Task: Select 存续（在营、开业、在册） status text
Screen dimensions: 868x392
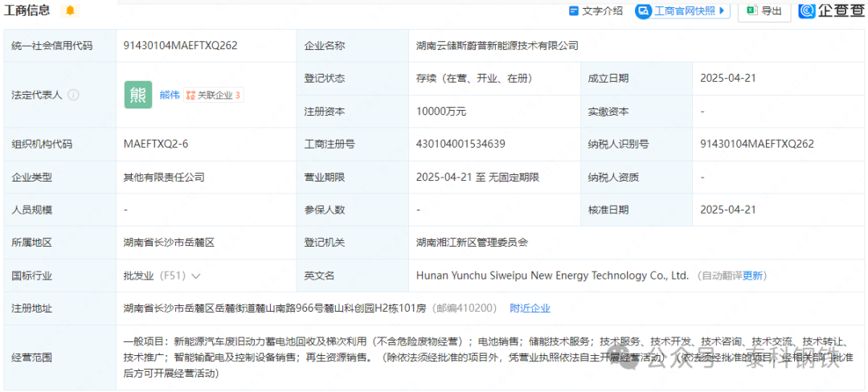Action: pyautogui.click(x=474, y=79)
